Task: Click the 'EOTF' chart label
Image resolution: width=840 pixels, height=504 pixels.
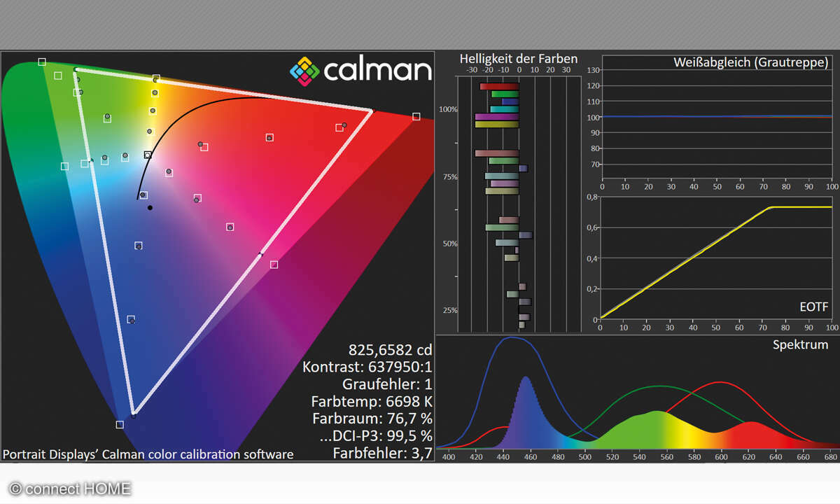Action: (x=813, y=307)
